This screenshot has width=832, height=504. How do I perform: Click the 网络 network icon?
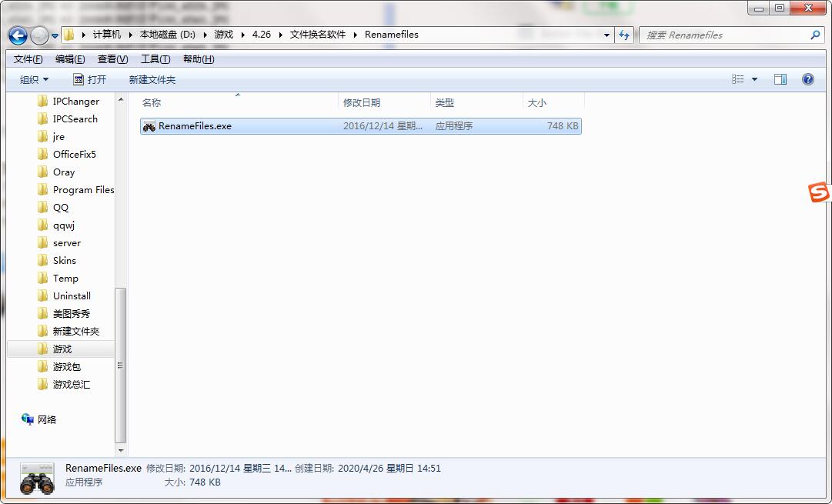[x=28, y=419]
